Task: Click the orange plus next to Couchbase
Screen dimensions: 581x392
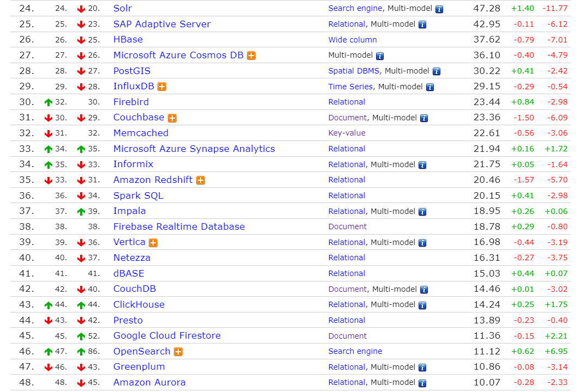Action: point(172,118)
